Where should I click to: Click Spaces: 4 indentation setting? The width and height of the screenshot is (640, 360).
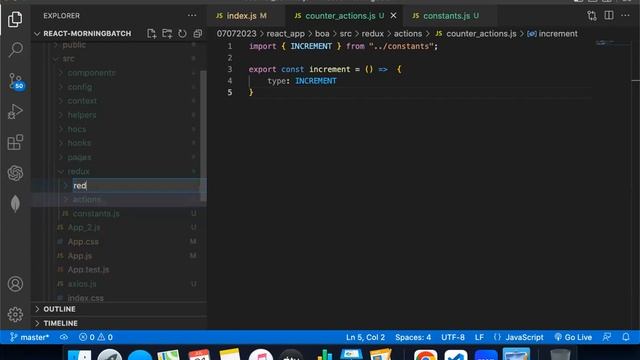pyautogui.click(x=413, y=337)
